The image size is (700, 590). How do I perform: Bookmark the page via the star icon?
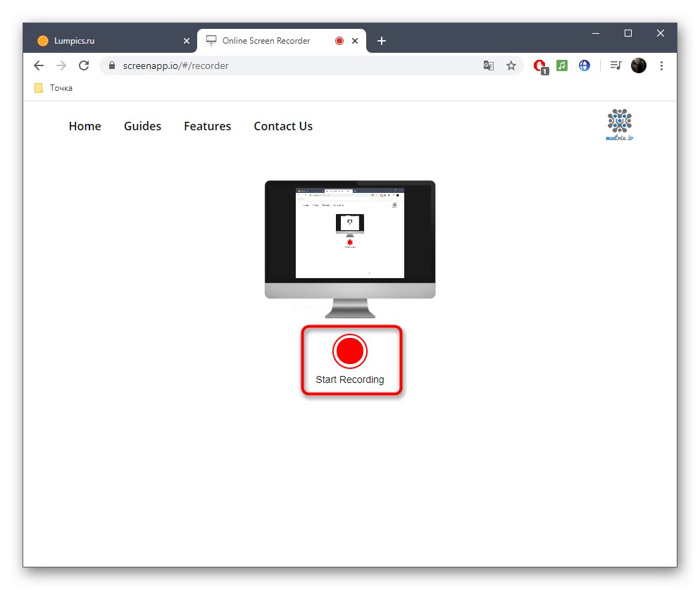click(511, 65)
